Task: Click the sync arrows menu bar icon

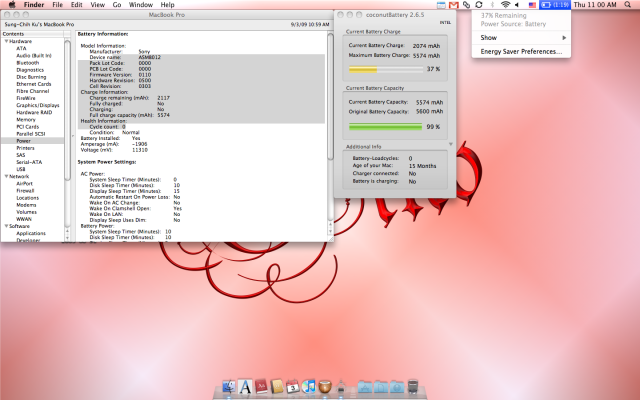Action: coord(479,5)
